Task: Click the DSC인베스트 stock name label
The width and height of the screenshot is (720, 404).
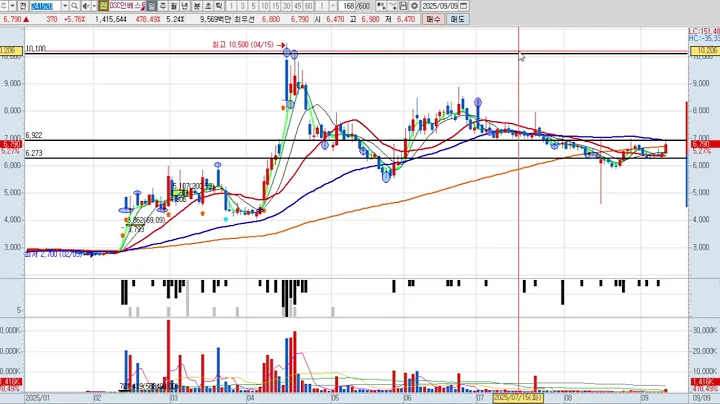Action: 127,6
